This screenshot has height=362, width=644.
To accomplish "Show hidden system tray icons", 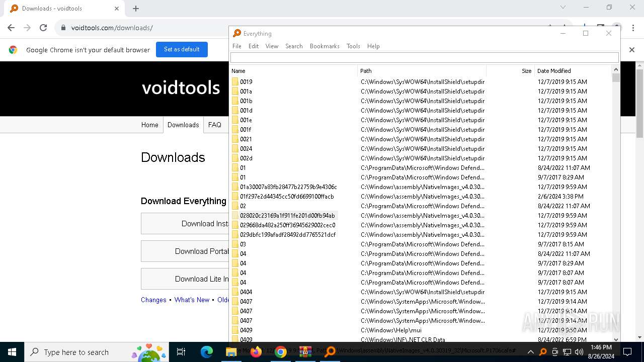I will tap(530, 352).
